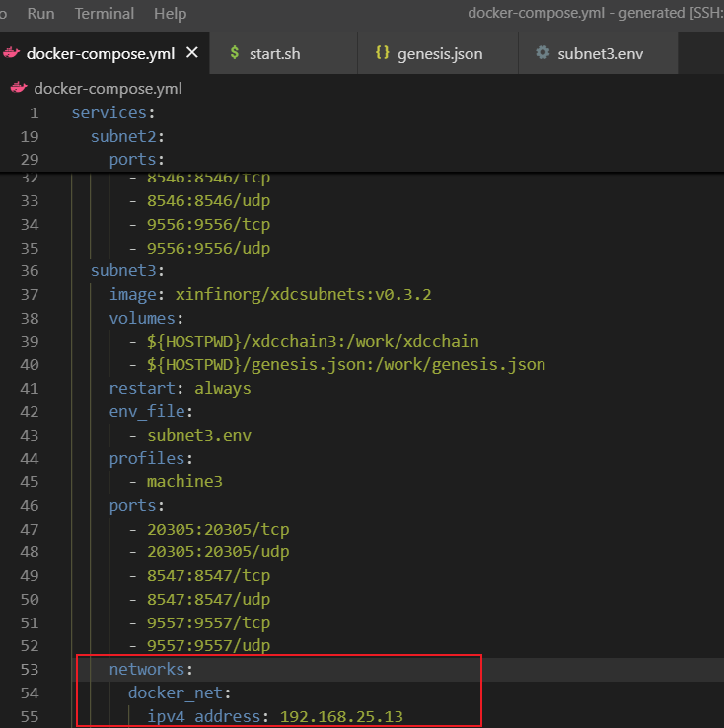Image resolution: width=724 pixels, height=728 pixels.
Task: Open the Help menu
Action: coord(171,14)
